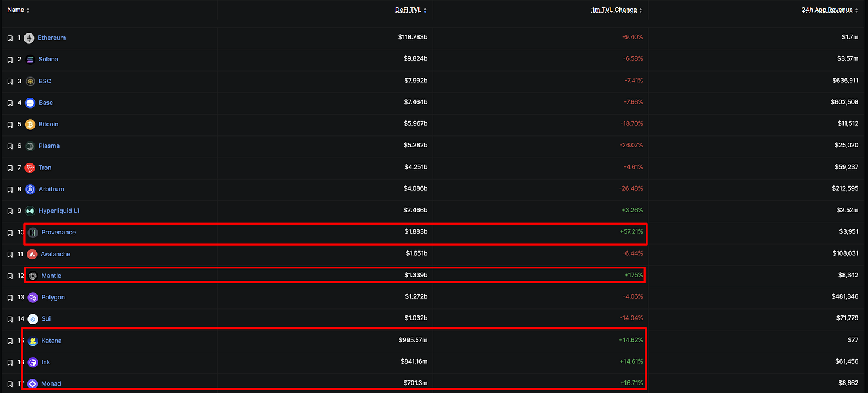
Task: Sort by 24h App Revenue header
Action: (830, 10)
